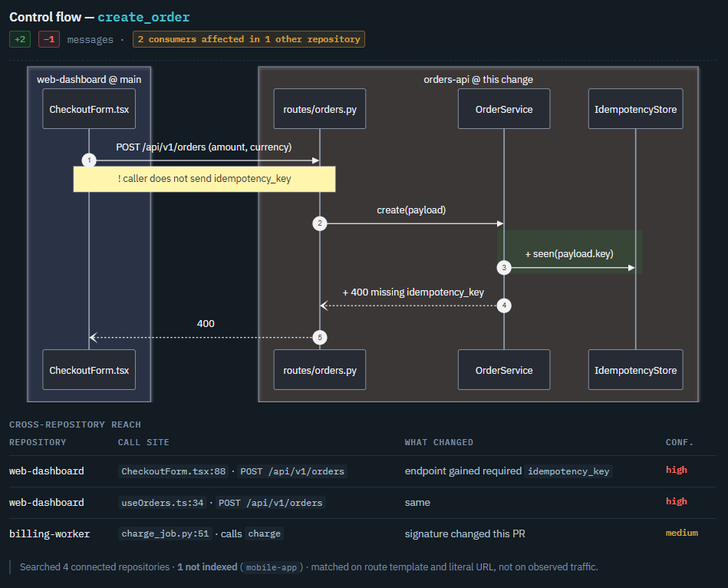The image size is (728, 588).
Task: Open the '2 consumers affected' warning badge
Action: [249, 39]
